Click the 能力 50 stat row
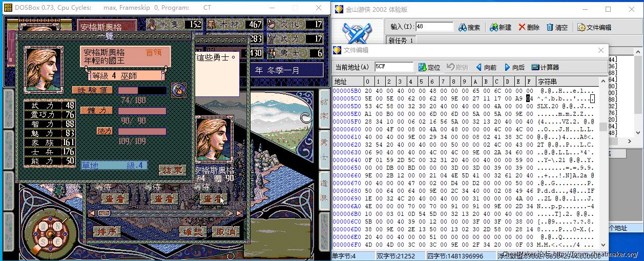 tap(50, 160)
